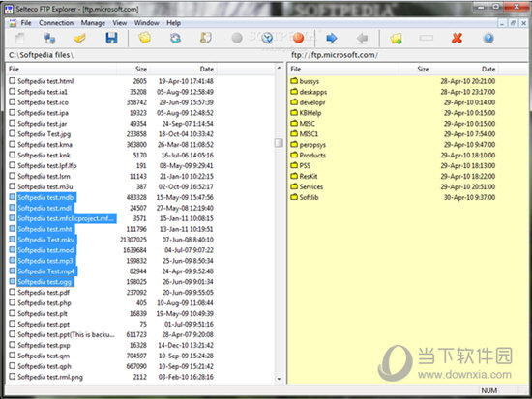
Task: Open the File menu
Action: point(26,23)
